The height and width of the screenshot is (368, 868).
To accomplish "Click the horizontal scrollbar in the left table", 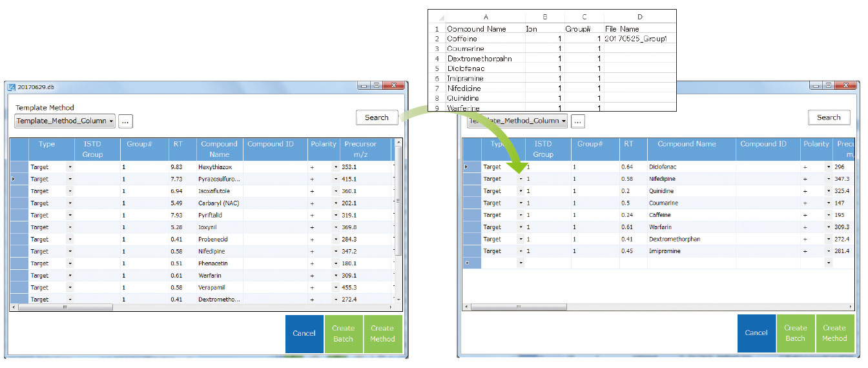I will coord(65,307).
